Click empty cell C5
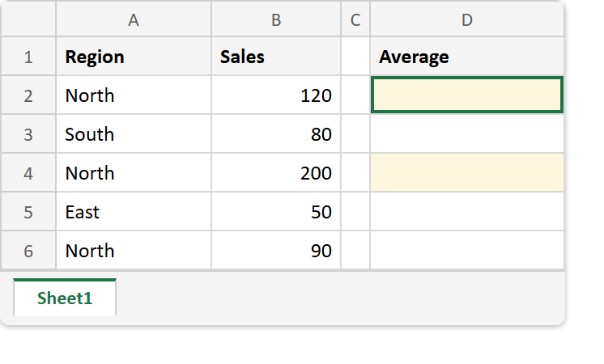 coord(355,212)
